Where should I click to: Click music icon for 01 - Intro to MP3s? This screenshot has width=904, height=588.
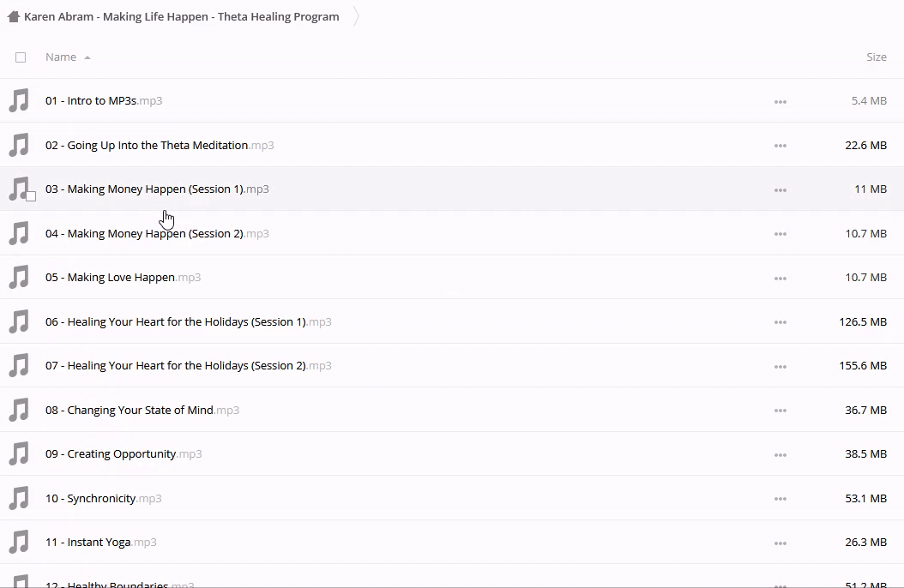point(19,101)
